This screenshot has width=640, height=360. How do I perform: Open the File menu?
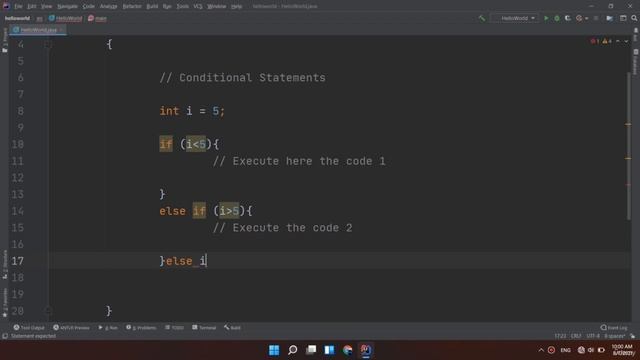(x=18, y=6)
